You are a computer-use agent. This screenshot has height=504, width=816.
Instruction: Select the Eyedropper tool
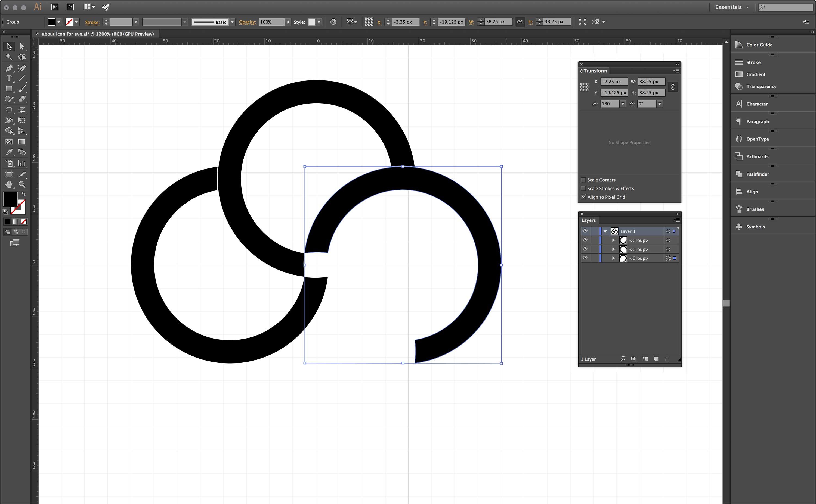(9, 152)
